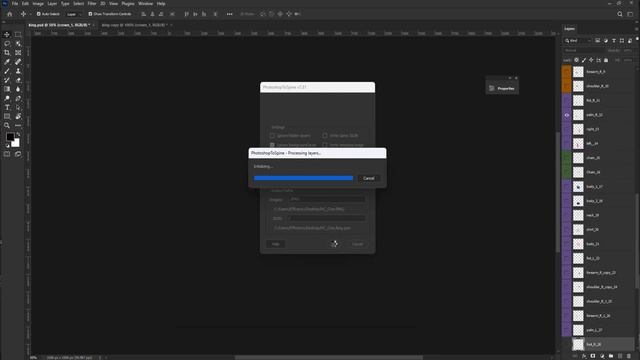Click the create new group folder icon
Image resolution: width=640 pixels, height=360 pixels.
click(611, 356)
